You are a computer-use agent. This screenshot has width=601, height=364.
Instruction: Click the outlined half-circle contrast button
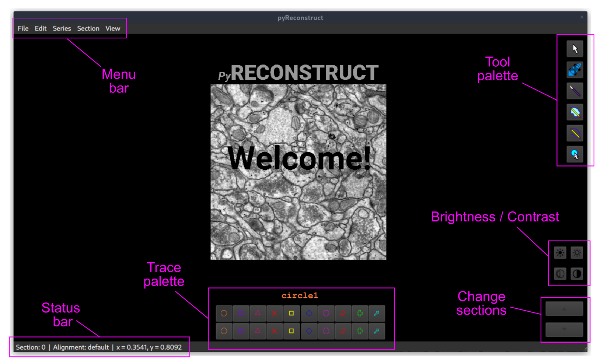coord(560,274)
